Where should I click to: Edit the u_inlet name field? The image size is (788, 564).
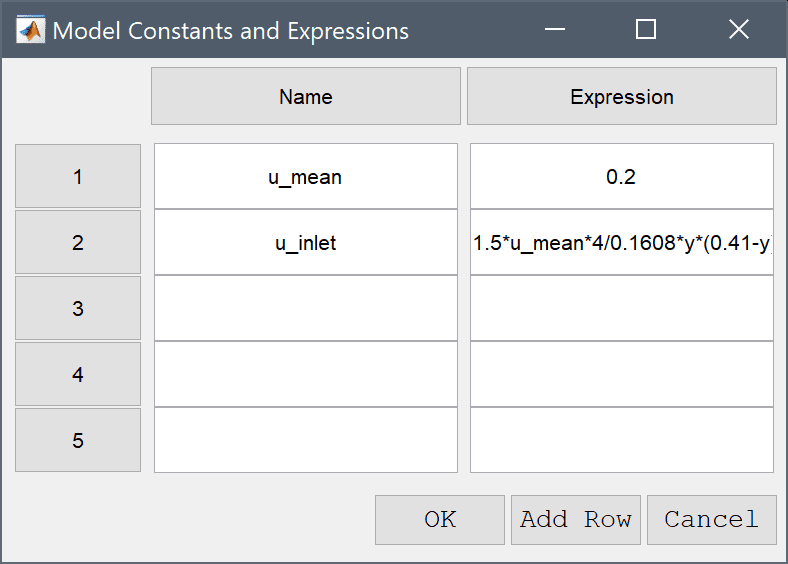click(306, 242)
